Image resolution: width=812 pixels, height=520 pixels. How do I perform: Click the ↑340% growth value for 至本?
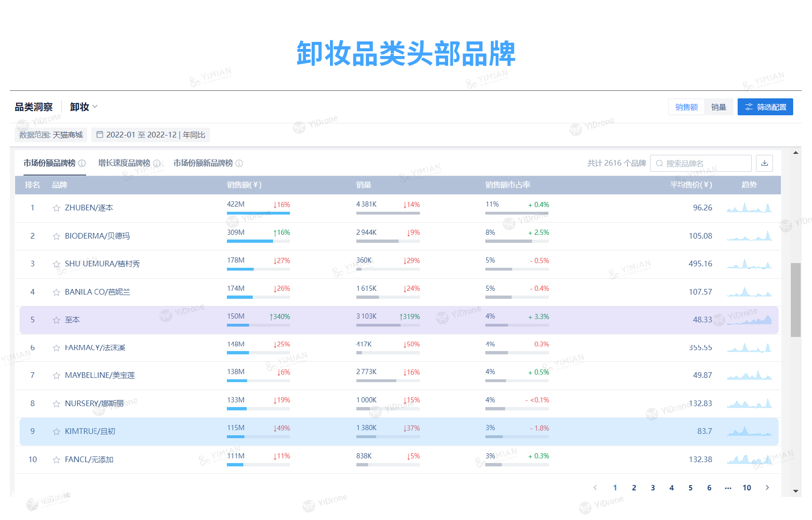pyautogui.click(x=280, y=317)
